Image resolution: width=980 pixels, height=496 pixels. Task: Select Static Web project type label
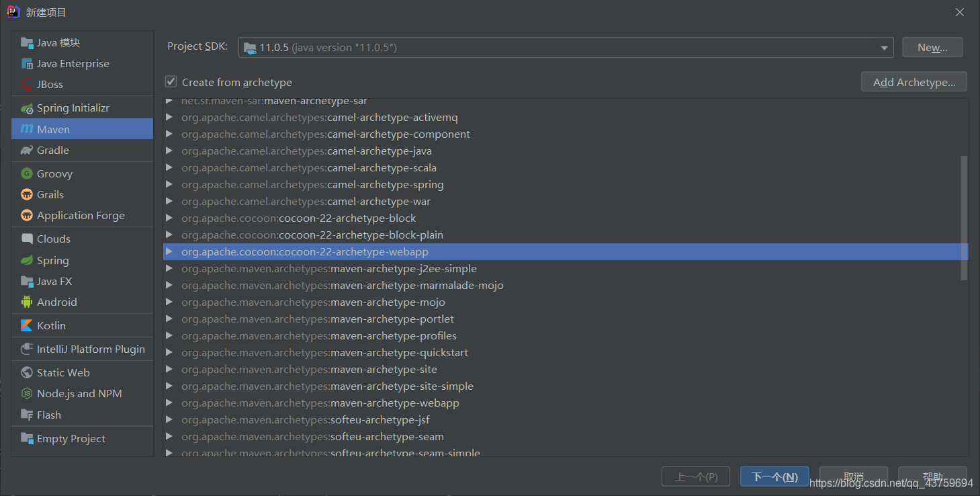(x=63, y=373)
